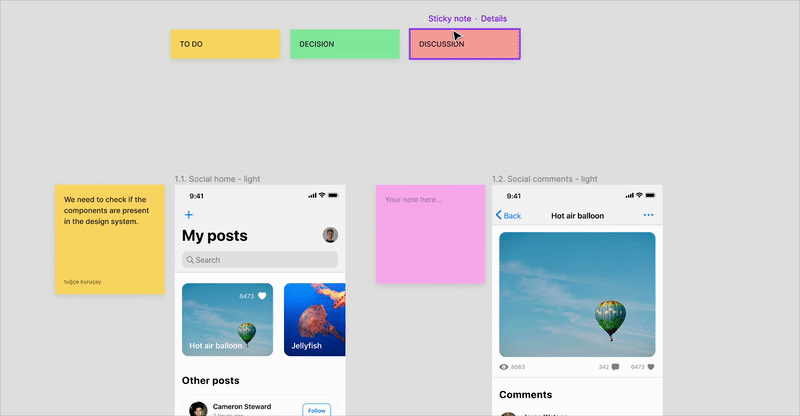The height and width of the screenshot is (416, 800).
Task: Click the 'Hot air balloon' title in navigation bar
Action: coord(578,215)
